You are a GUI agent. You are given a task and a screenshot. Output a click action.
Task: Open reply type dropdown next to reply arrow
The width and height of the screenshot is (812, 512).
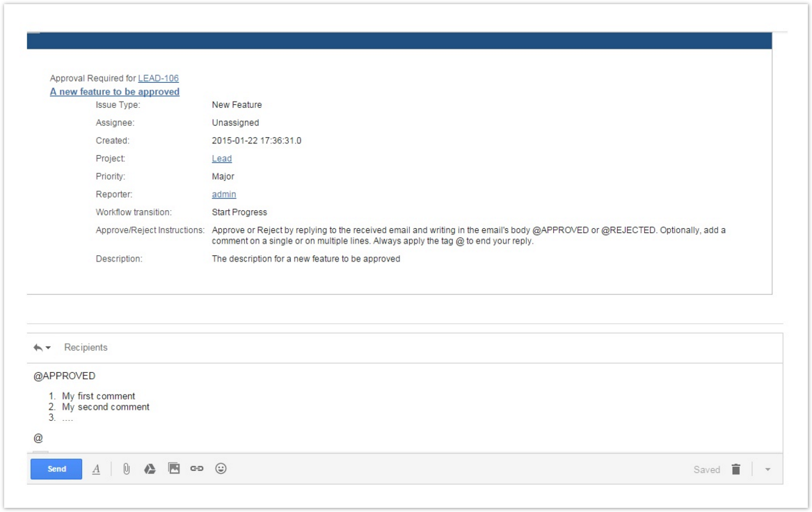(x=49, y=348)
